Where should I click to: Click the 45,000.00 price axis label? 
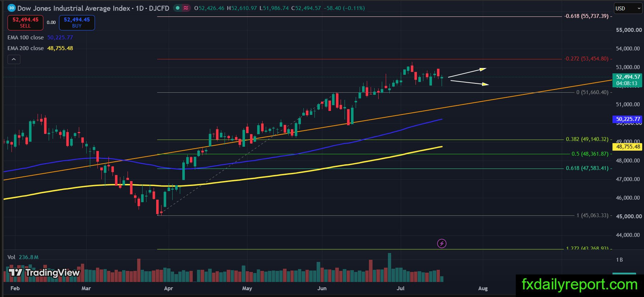coord(629,216)
